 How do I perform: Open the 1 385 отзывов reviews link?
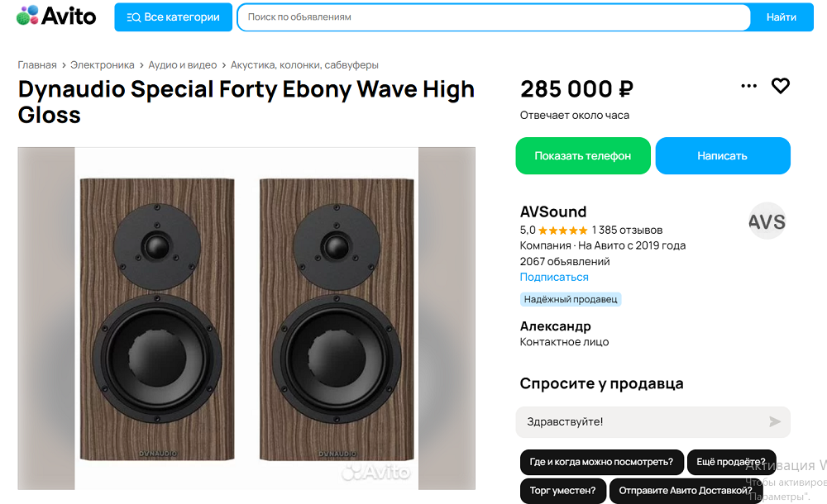tap(627, 231)
